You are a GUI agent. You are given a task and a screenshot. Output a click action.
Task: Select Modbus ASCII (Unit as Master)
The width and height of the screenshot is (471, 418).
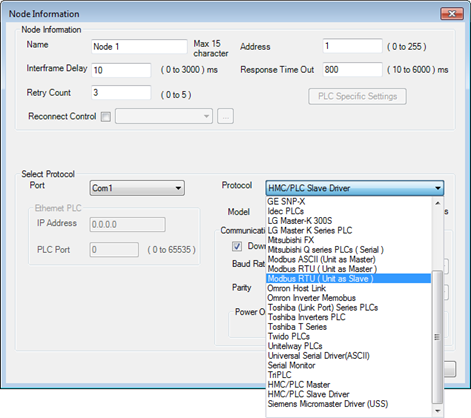click(349, 259)
